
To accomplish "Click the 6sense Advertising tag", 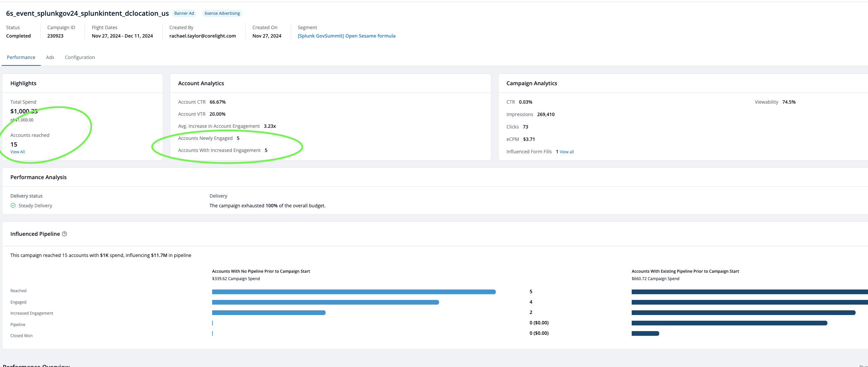I will (x=222, y=13).
